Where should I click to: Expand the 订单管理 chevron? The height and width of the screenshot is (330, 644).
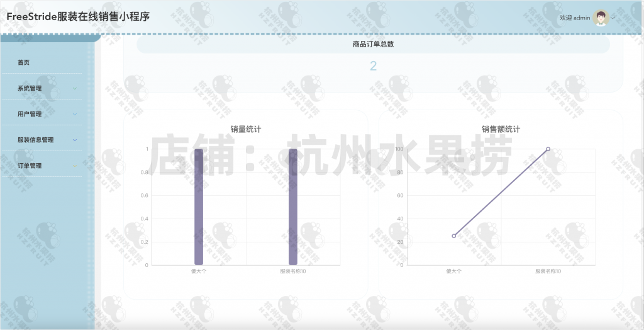[75, 166]
